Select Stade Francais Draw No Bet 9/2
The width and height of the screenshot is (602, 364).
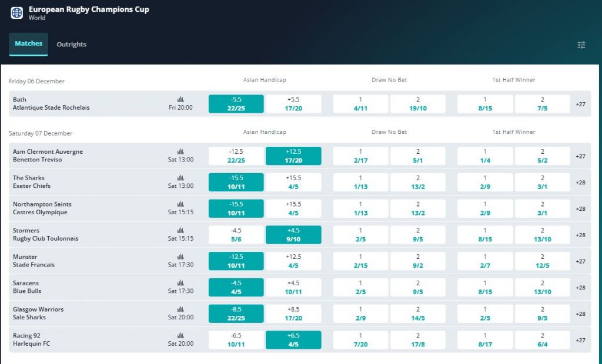[x=418, y=261]
